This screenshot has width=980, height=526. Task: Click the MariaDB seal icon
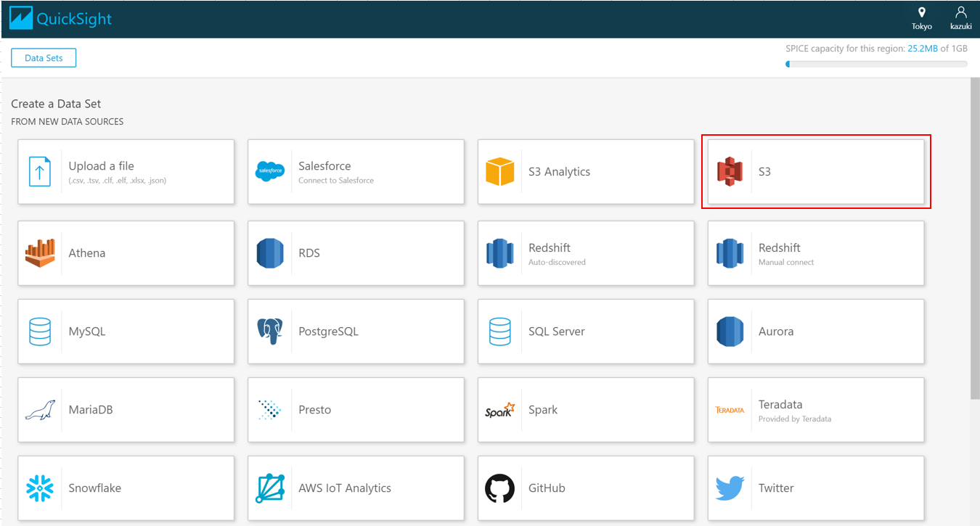[40, 410]
